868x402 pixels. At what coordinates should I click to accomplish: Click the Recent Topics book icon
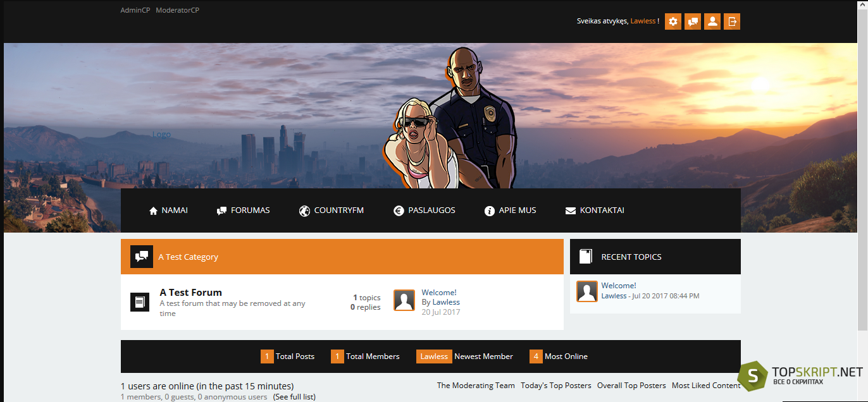[x=586, y=257]
